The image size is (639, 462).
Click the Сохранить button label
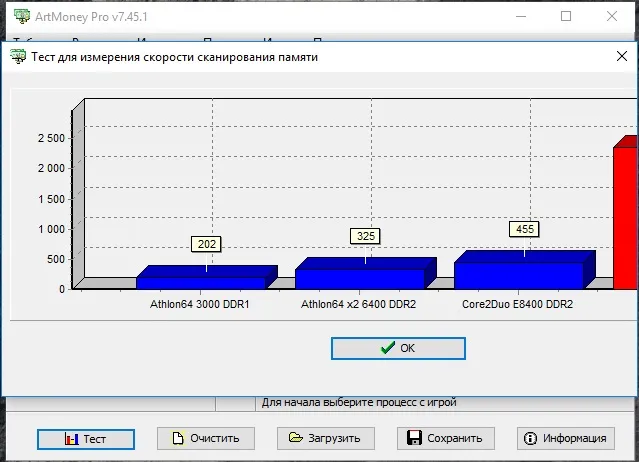(455, 438)
